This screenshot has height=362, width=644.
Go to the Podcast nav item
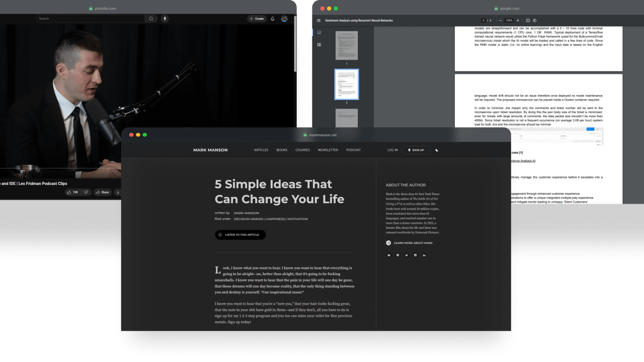tap(353, 150)
